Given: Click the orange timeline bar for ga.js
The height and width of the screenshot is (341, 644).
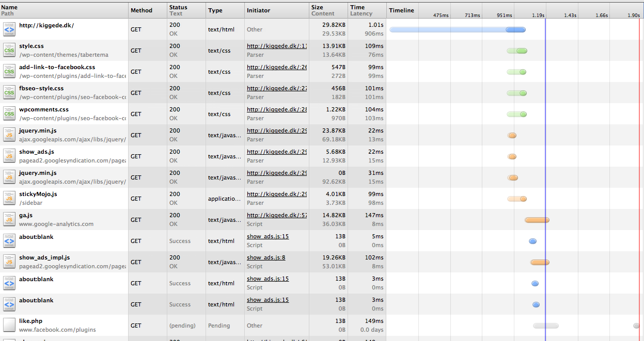Looking at the screenshot, I should (537, 220).
